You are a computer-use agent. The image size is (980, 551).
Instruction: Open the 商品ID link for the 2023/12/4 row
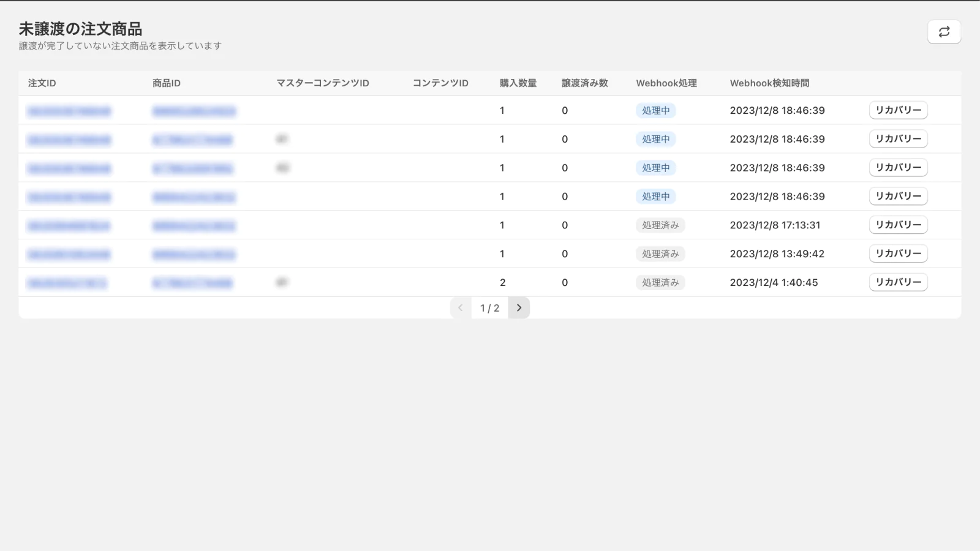[x=192, y=283]
